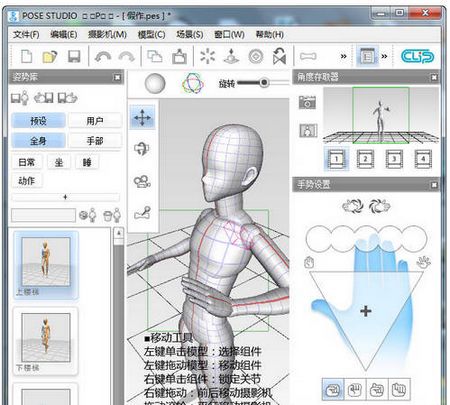The height and width of the screenshot is (405, 450).
Task: Expand the toolbar overflow chevron beside the bone icon
Action: [x=343, y=56]
